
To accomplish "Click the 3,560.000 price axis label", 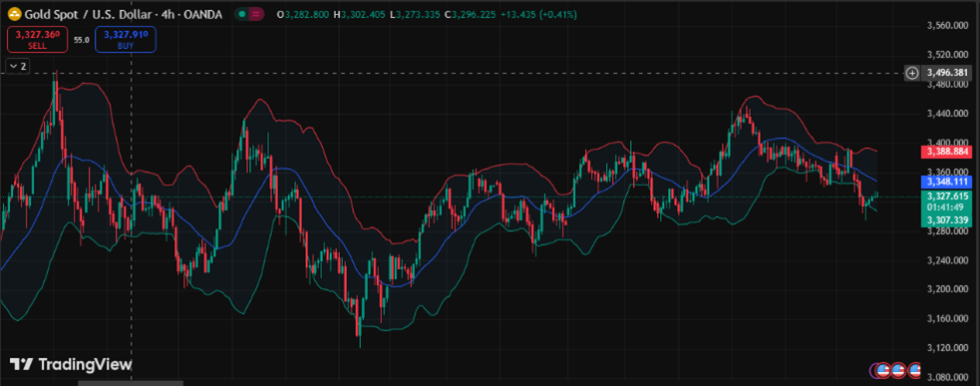I will pos(947,26).
